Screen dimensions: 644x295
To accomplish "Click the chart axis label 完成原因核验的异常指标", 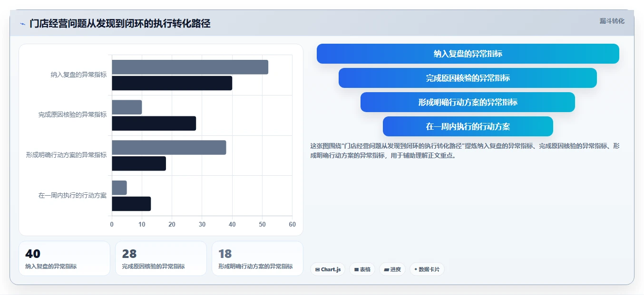I will [x=72, y=114].
